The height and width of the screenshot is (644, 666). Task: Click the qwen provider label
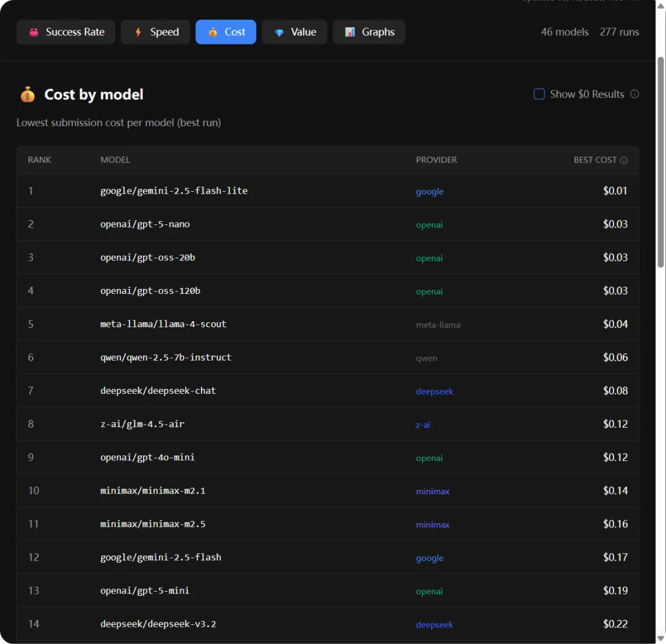[427, 358]
